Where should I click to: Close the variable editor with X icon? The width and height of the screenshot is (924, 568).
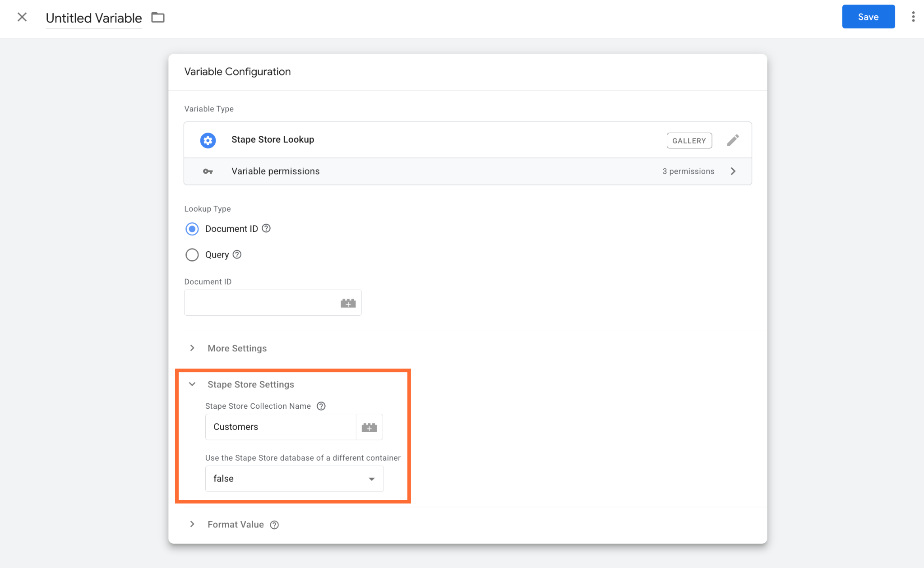[22, 17]
